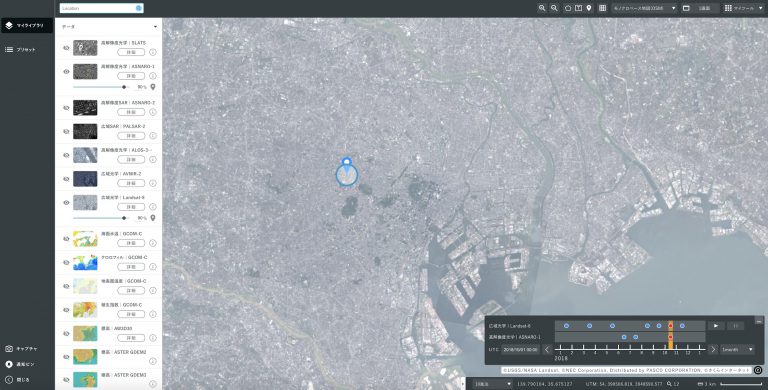768x390 pixels.
Task: Toggle visibility eye of ASNARO-1 layer
Action: coord(66,72)
